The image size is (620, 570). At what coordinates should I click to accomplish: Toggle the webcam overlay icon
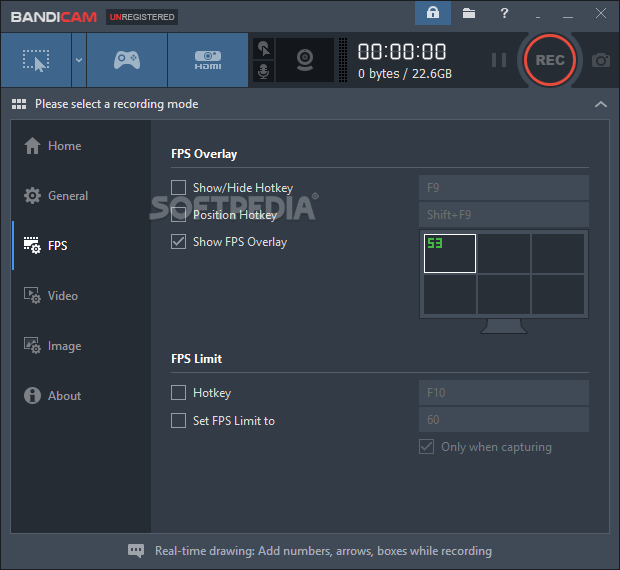[x=305, y=60]
